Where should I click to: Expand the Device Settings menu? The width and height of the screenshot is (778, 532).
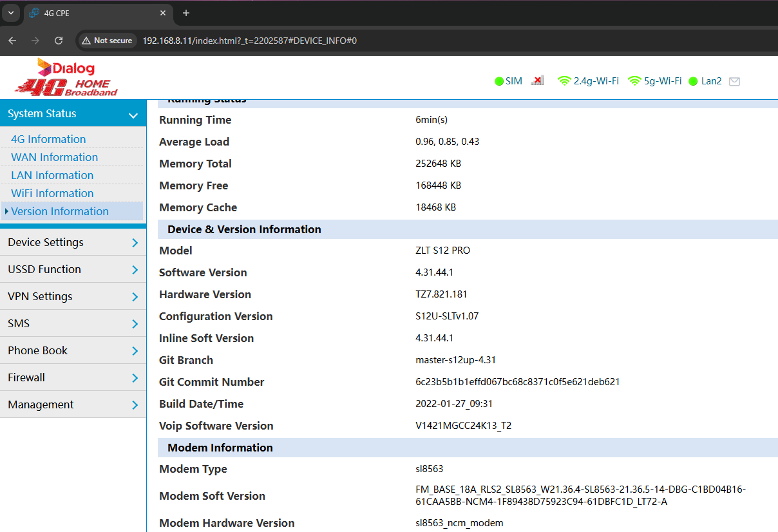pyautogui.click(x=73, y=242)
